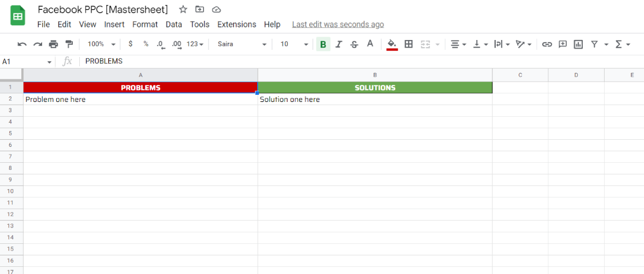Open text rotation dropdown
This screenshot has width=644, height=274.
pyautogui.click(x=524, y=44)
